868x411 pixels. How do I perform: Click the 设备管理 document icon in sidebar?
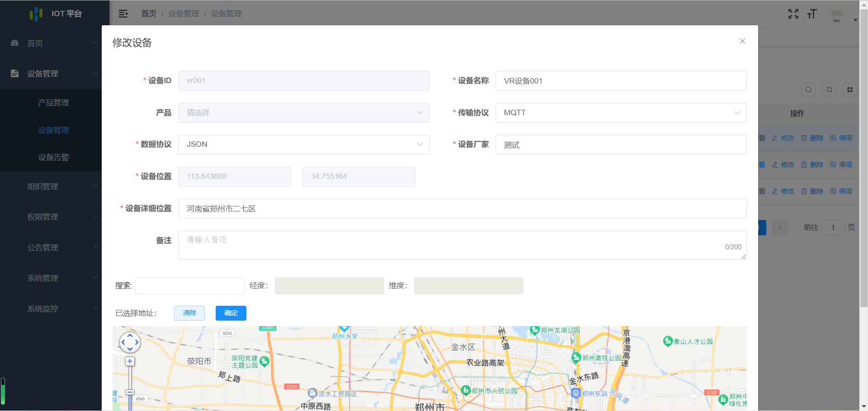(15, 73)
